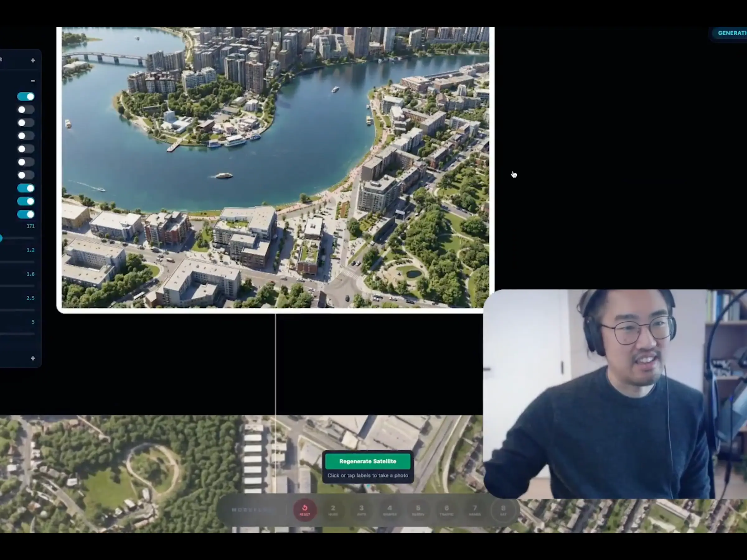The width and height of the screenshot is (747, 560).
Task: Enable the seventh toggle in the side panel
Action: pyautogui.click(x=26, y=175)
